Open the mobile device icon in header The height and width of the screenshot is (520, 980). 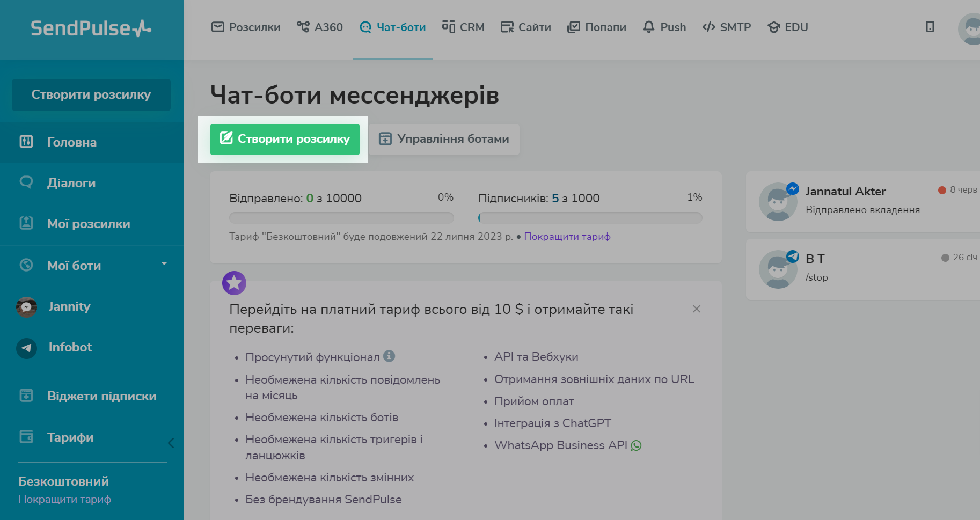(930, 27)
